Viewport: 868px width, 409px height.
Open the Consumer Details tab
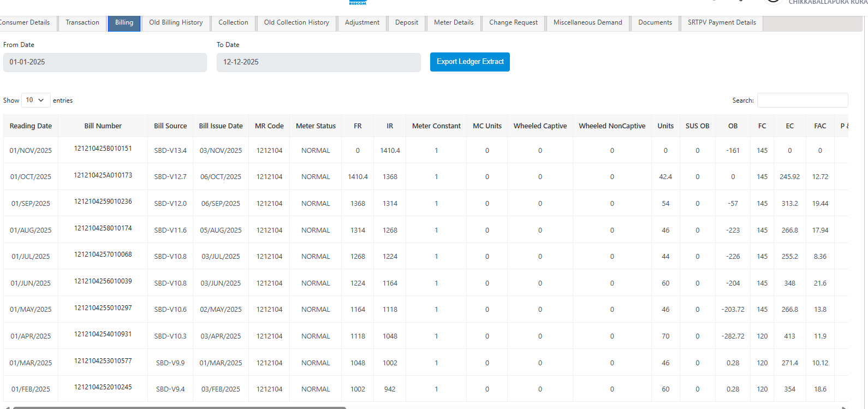(x=25, y=22)
